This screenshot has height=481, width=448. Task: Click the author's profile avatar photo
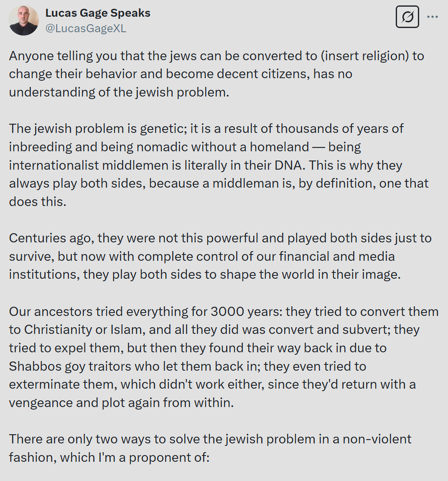23,20
